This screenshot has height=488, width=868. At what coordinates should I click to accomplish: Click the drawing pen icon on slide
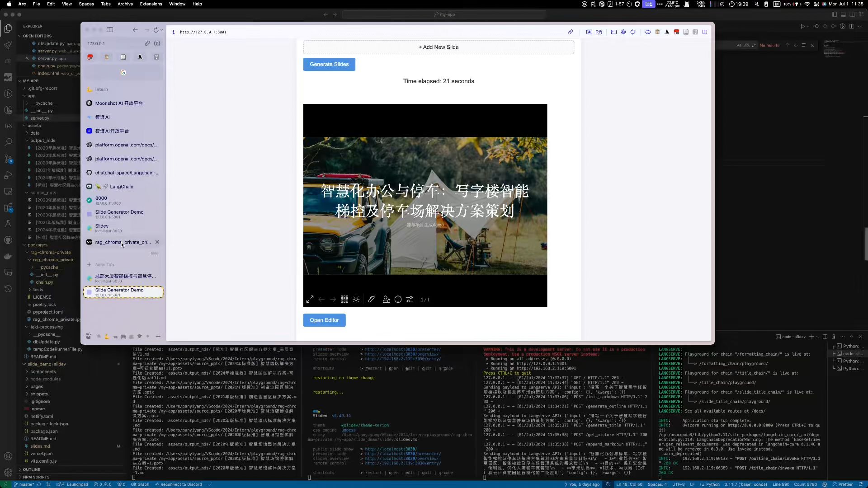pos(371,300)
